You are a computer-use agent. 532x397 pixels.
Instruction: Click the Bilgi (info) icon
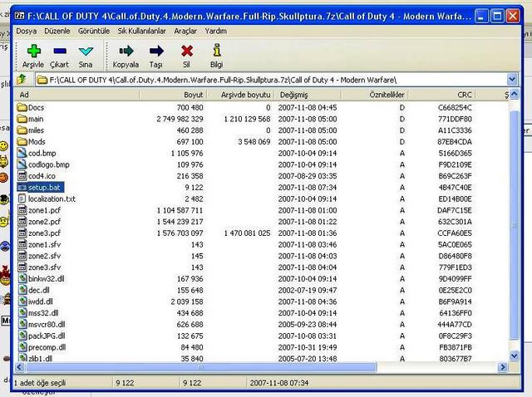(x=217, y=51)
